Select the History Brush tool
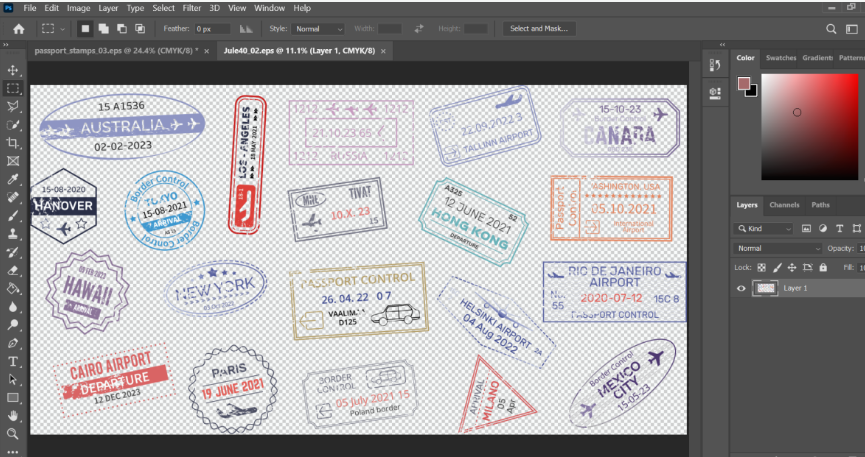This screenshot has height=457, width=865. (x=13, y=252)
